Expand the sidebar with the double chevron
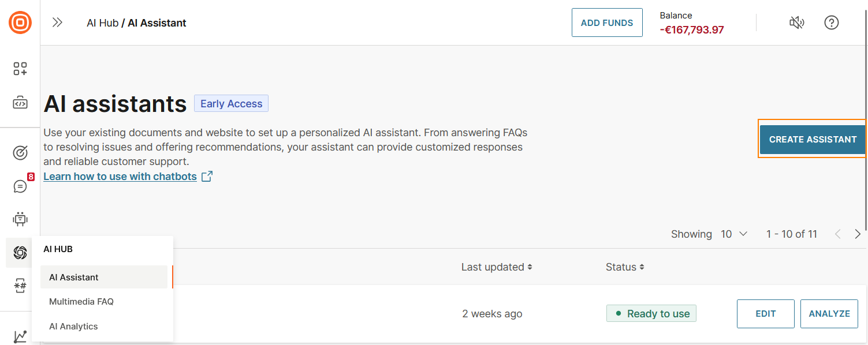This screenshot has height=345, width=868. 57,22
